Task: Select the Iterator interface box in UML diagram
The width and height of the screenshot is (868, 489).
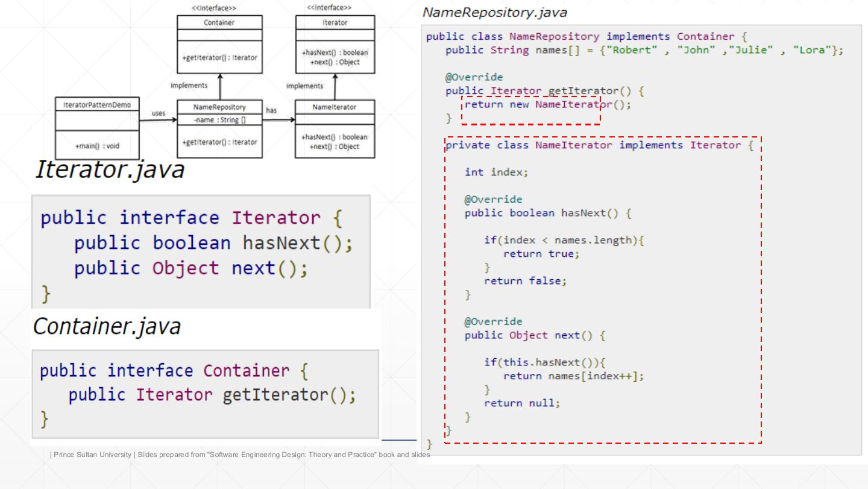Action: point(335,44)
